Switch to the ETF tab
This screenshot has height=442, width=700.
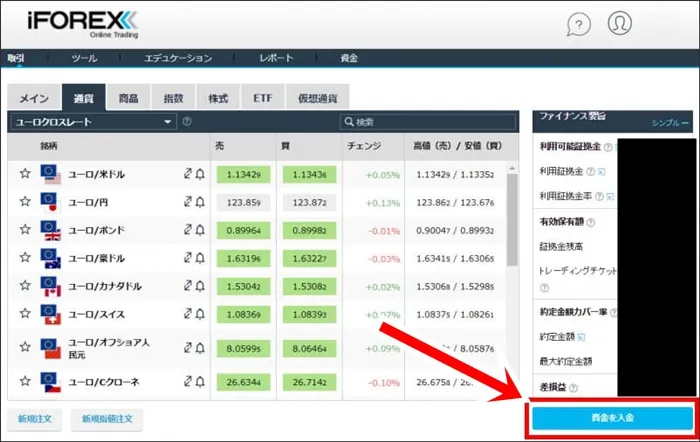coord(262,97)
